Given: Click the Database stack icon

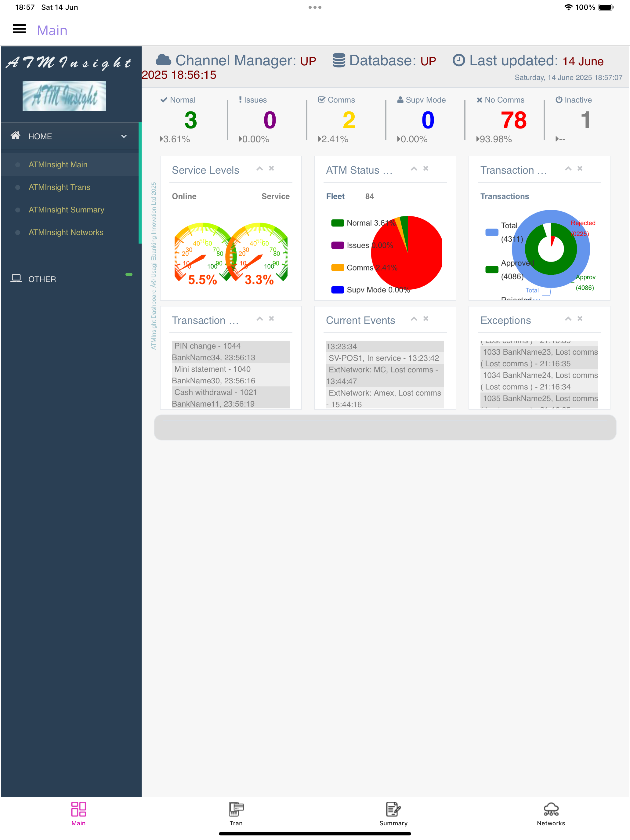Looking at the screenshot, I should (339, 60).
